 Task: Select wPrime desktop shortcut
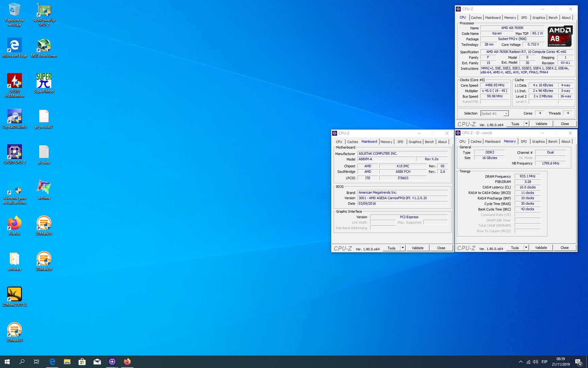click(44, 190)
